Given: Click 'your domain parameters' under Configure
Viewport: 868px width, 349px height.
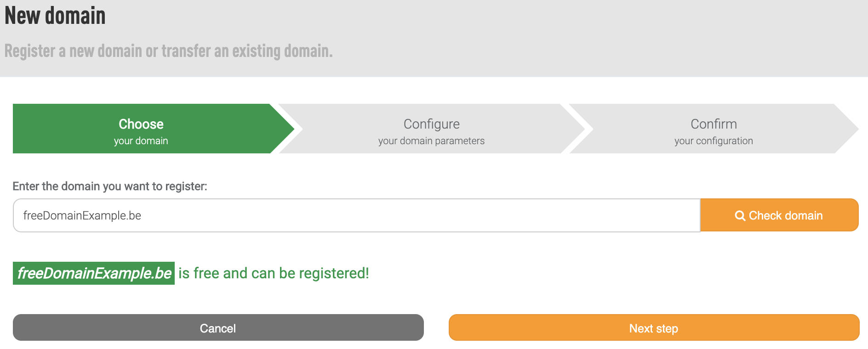Looking at the screenshot, I should pyautogui.click(x=431, y=141).
